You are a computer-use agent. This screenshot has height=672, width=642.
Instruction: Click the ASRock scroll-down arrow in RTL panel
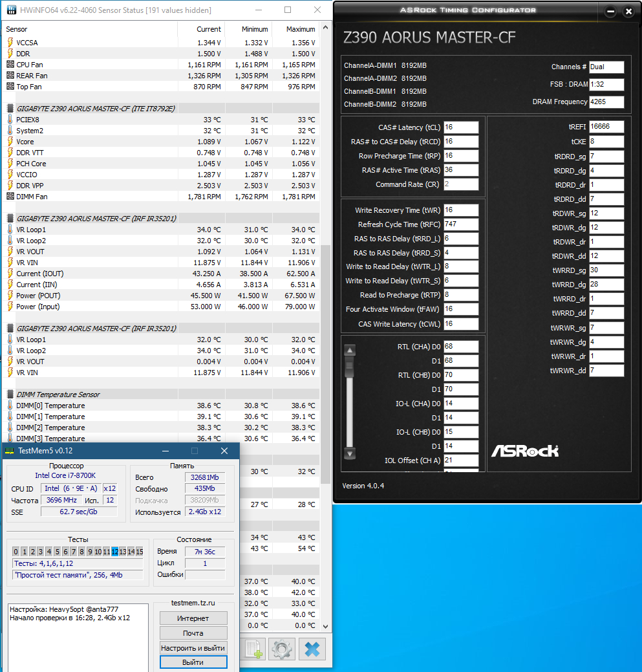tap(350, 453)
